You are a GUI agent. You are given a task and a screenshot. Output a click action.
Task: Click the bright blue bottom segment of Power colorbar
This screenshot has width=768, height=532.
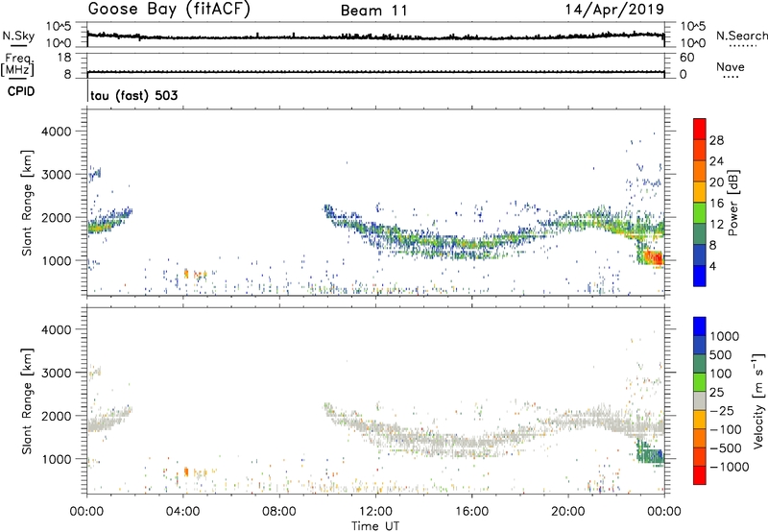[700, 276]
